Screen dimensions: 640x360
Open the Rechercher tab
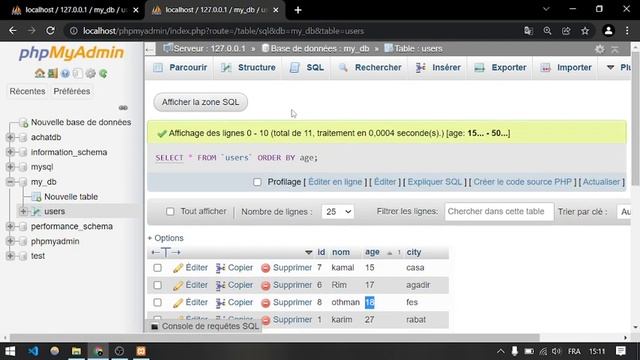pos(370,68)
